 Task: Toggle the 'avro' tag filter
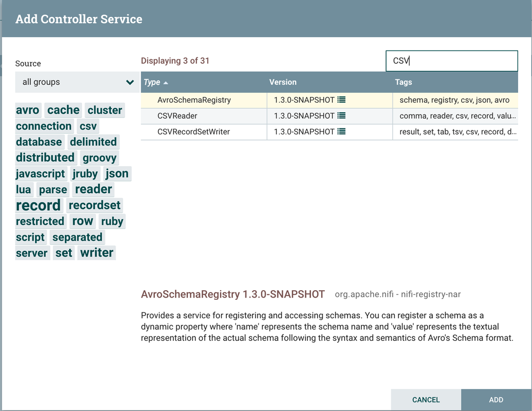28,110
